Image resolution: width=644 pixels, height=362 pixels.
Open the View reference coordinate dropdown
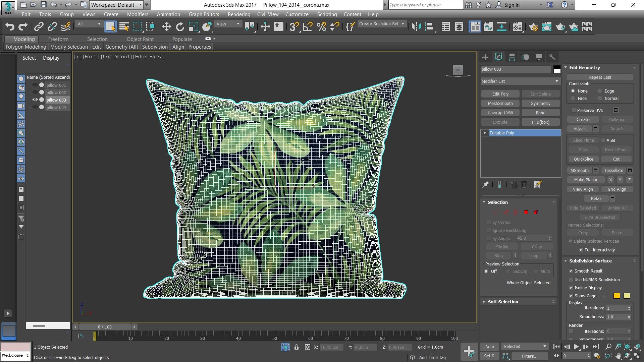228,24
